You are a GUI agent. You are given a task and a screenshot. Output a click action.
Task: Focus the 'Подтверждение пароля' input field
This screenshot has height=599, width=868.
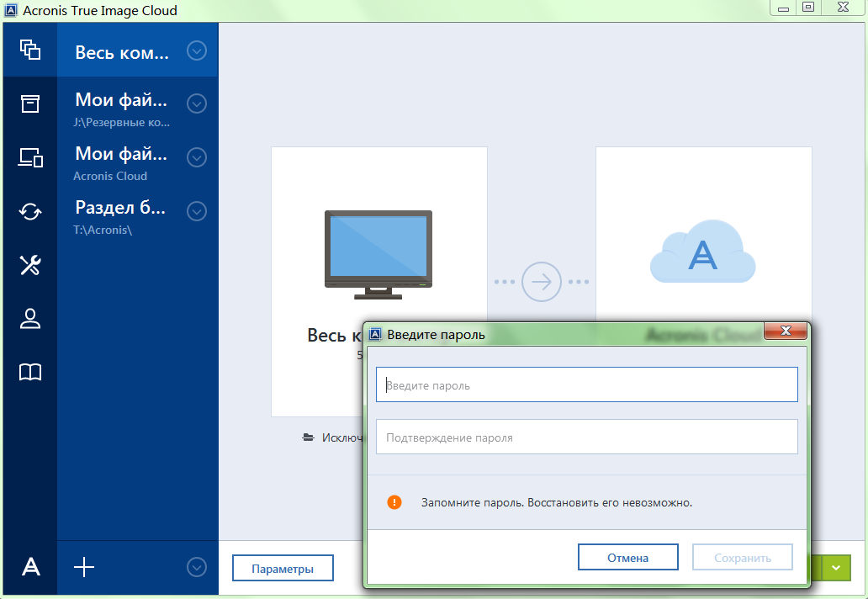click(587, 437)
